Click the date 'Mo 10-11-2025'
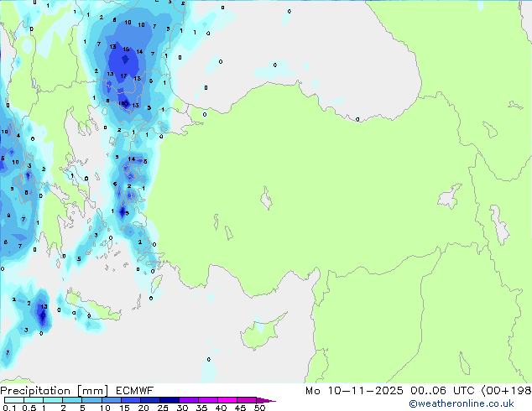 (x=354, y=391)
